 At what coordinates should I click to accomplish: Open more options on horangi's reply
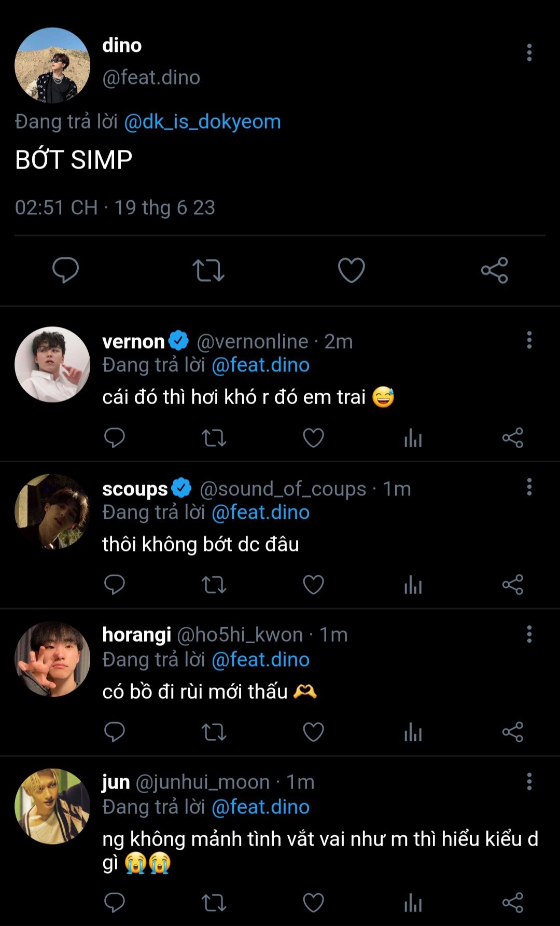point(529,634)
